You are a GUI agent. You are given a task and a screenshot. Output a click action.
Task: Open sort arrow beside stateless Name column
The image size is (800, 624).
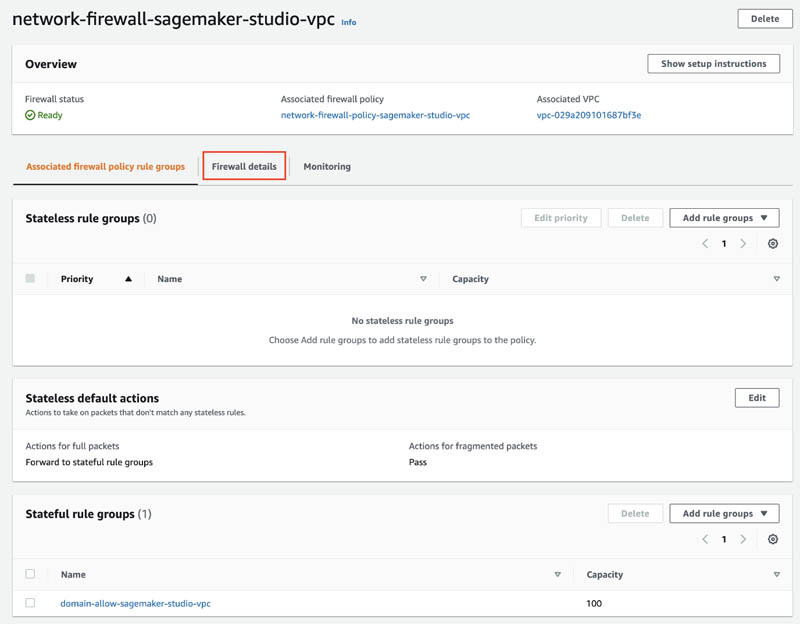423,279
